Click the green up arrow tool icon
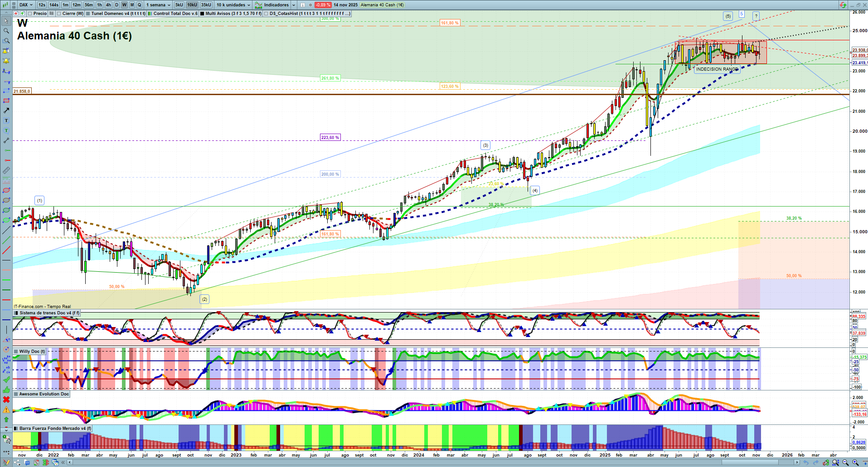This screenshot has height=467, width=868. click(6, 419)
